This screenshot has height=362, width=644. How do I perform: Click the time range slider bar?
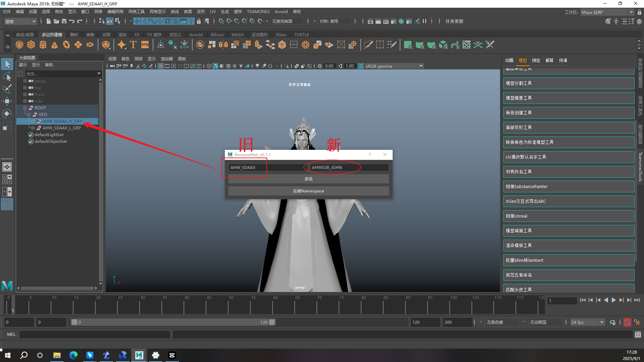click(x=173, y=322)
